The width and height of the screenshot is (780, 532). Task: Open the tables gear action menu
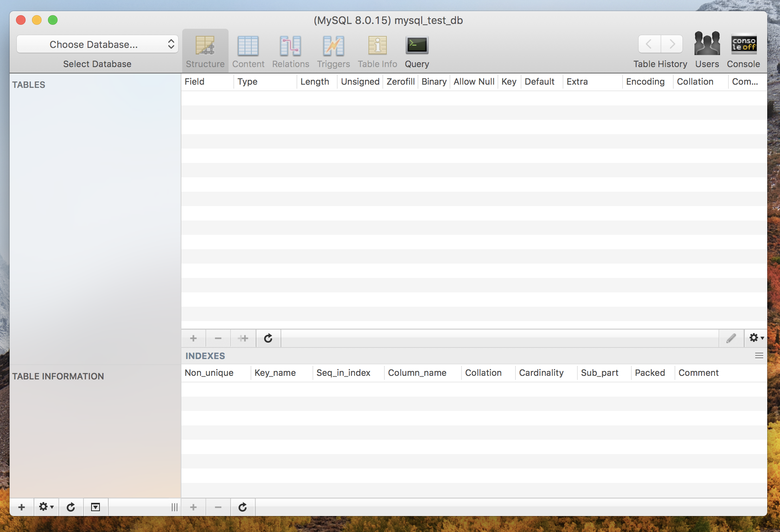(46, 507)
